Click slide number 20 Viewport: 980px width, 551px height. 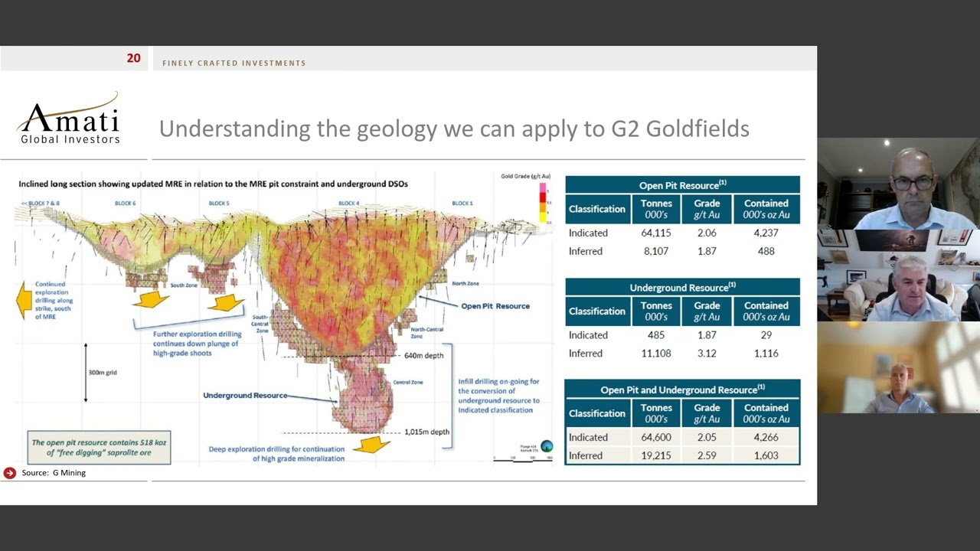(134, 58)
